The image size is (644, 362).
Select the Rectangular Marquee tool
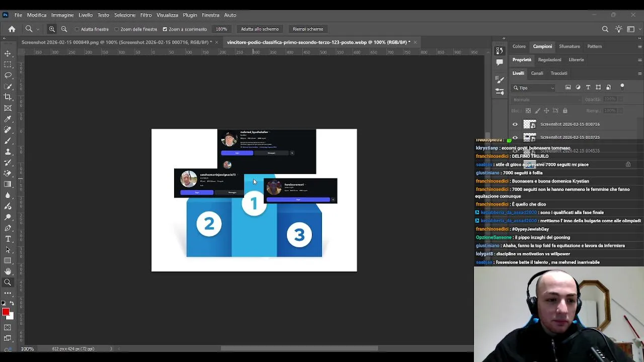8,64
